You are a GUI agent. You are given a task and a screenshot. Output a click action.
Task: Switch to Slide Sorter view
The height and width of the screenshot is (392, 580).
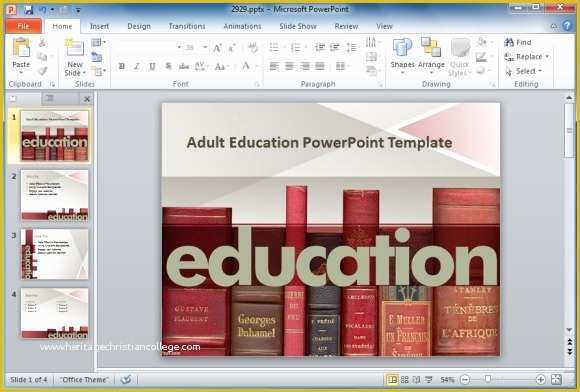[x=405, y=379]
